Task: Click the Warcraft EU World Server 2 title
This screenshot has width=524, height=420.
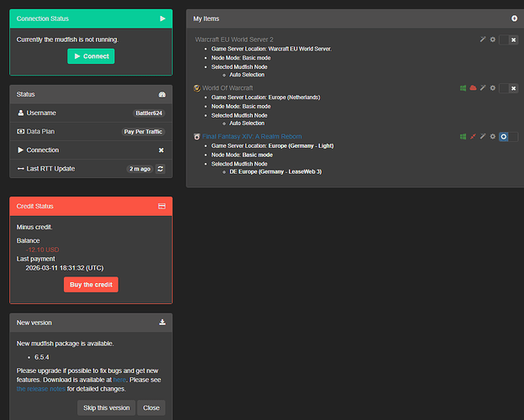Action: pyautogui.click(x=234, y=39)
